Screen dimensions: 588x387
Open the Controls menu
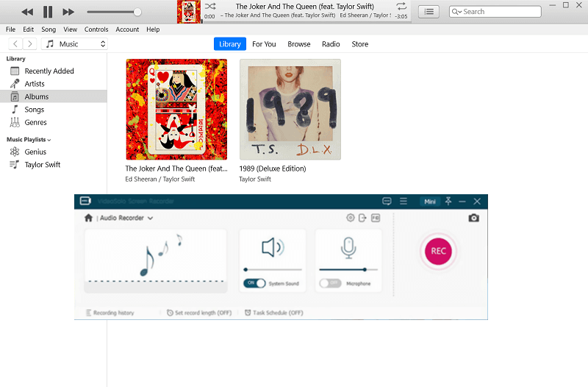(x=96, y=29)
